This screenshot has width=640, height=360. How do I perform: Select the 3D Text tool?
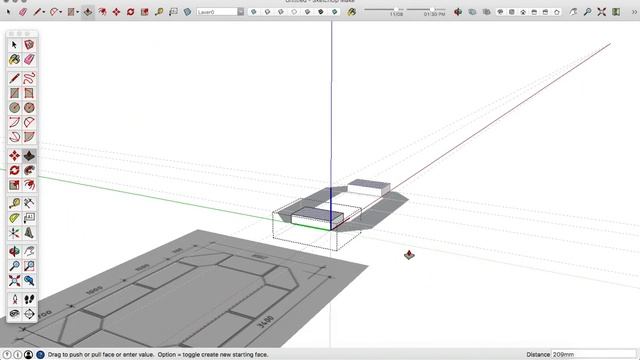click(x=29, y=233)
